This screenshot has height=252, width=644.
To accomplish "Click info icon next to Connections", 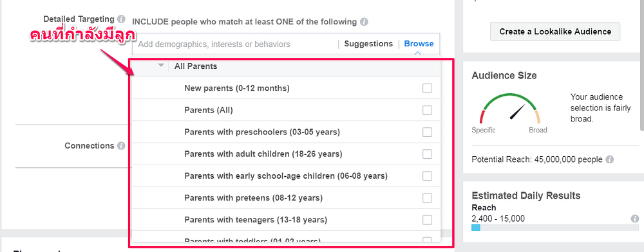I will [121, 146].
